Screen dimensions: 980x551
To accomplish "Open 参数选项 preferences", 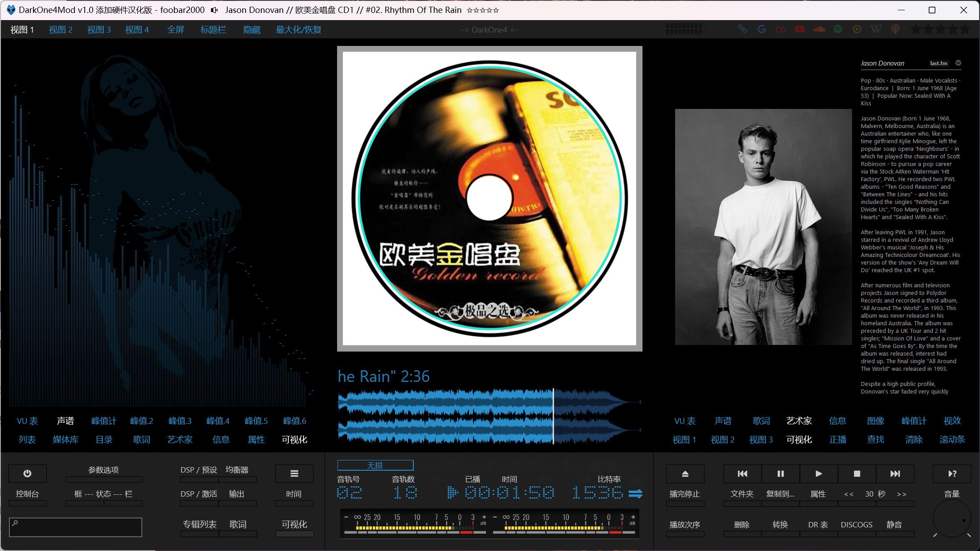I will click(103, 470).
